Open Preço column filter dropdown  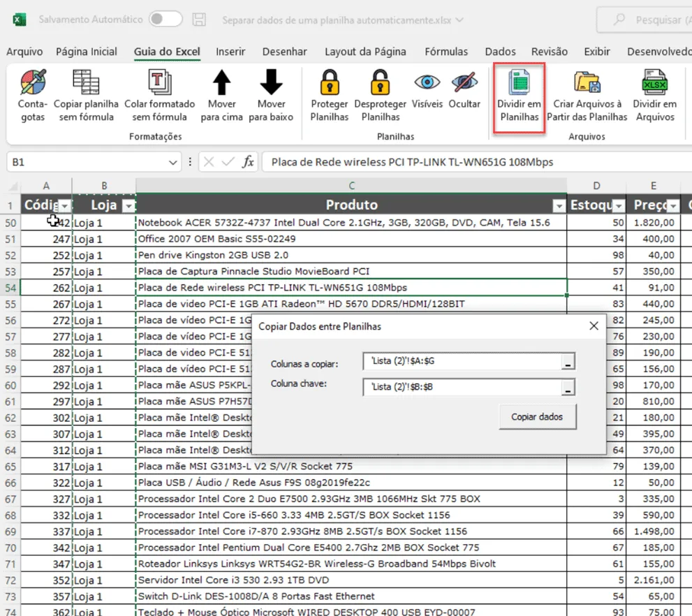[x=673, y=205]
